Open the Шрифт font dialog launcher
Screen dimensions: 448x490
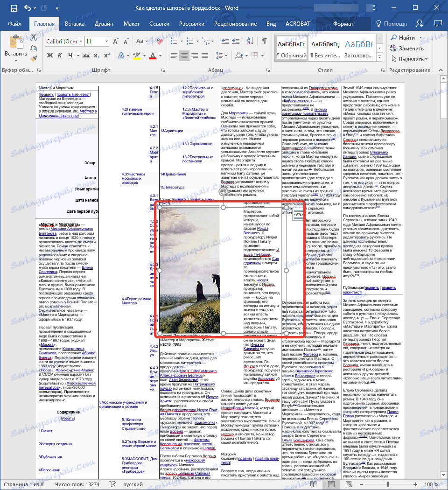click(163, 70)
